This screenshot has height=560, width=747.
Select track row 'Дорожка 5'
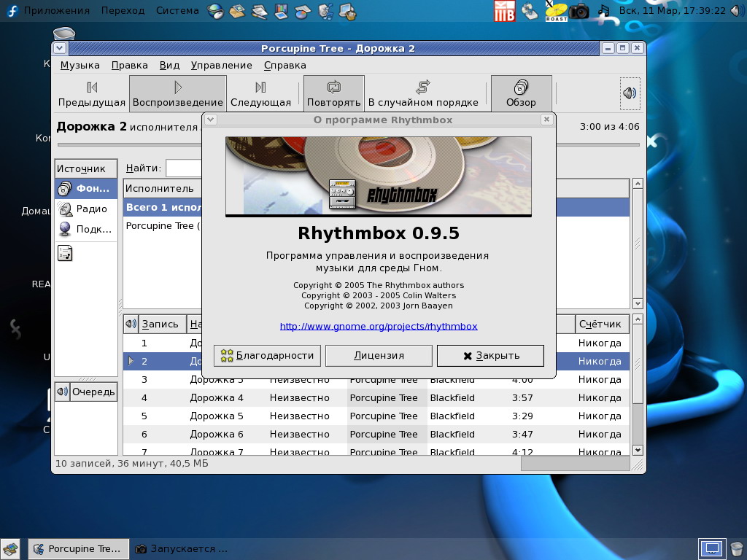376,416
